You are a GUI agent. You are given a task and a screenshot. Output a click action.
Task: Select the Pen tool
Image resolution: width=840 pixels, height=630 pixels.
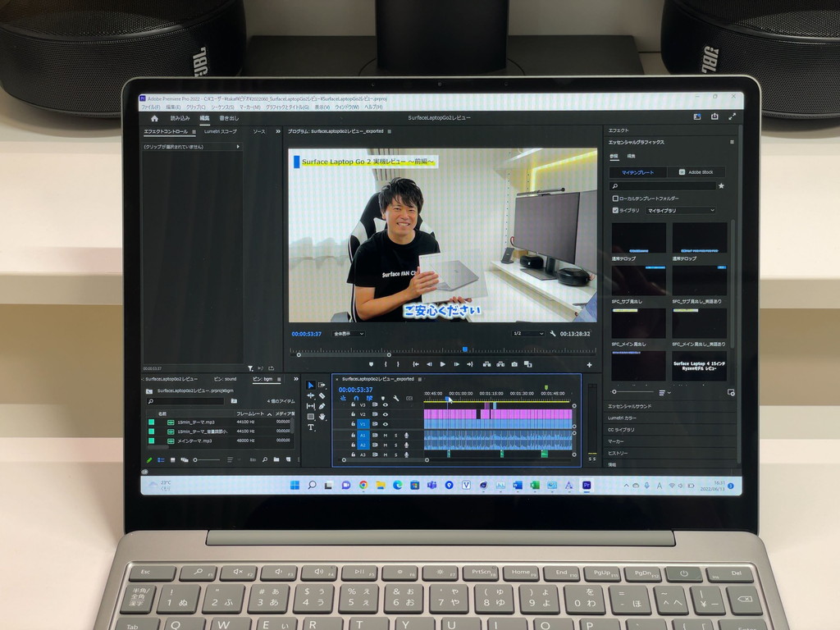coord(322,406)
